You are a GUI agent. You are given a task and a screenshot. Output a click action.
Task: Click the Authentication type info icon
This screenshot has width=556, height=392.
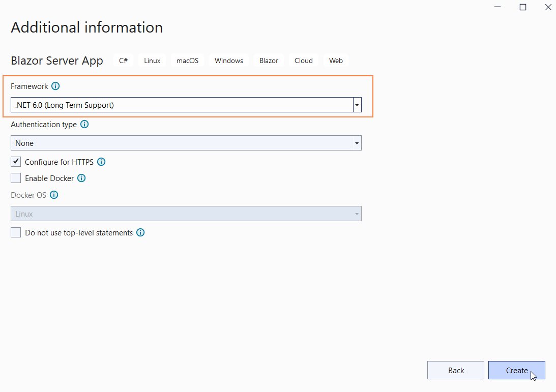[x=84, y=124]
